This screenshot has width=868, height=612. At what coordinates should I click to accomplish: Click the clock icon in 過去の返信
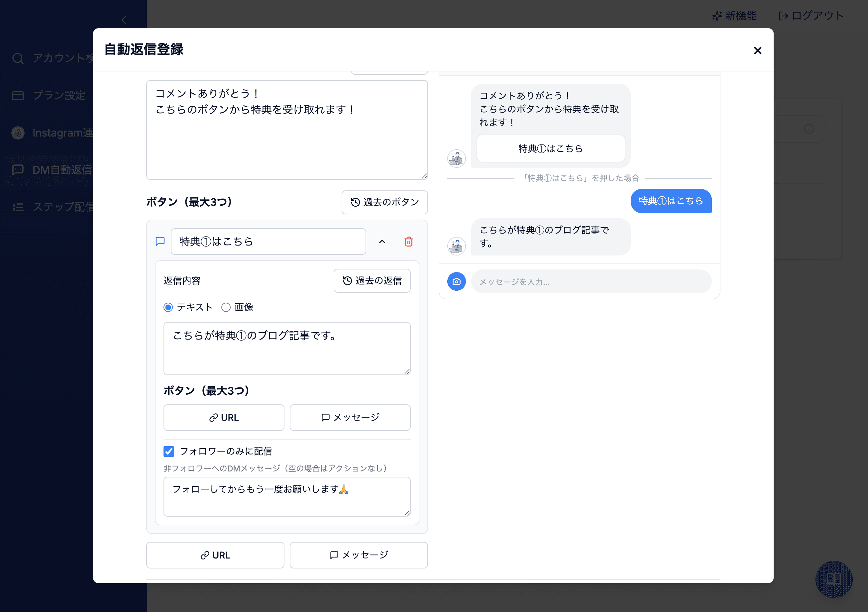(347, 280)
